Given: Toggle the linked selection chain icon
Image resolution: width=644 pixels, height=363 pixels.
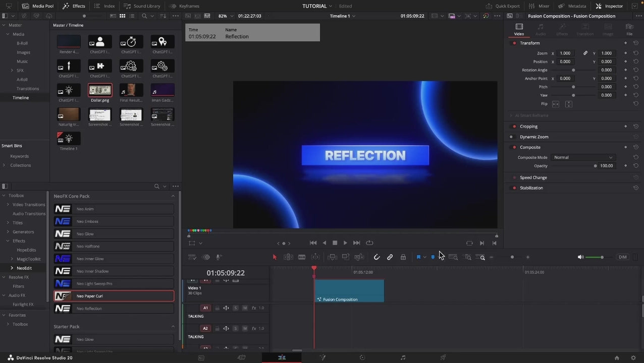Looking at the screenshot, I should (390, 257).
